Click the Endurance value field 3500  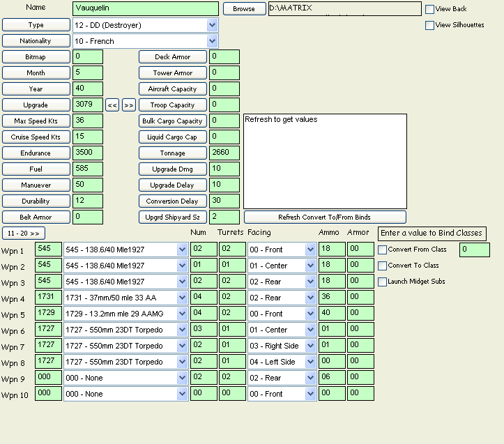click(88, 153)
